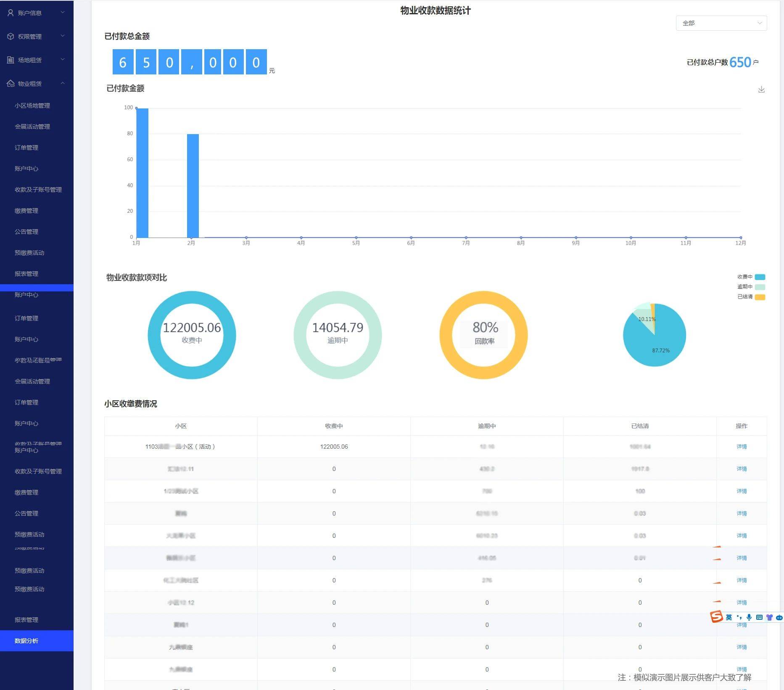This screenshot has width=784, height=690.
Task: Open 详情 link in the second table row
Action: click(741, 469)
